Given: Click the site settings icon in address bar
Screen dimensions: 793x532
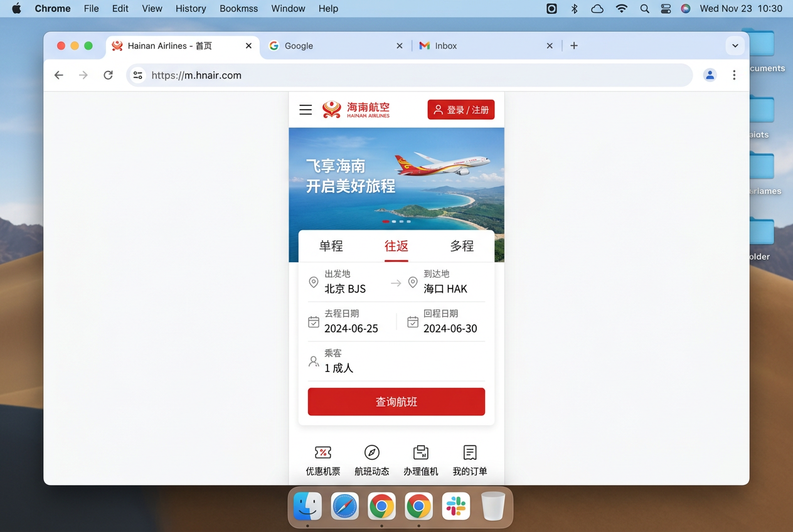Looking at the screenshot, I should pos(138,75).
